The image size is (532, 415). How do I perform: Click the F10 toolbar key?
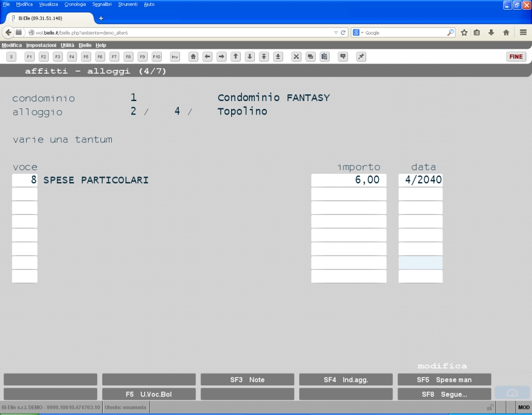click(156, 57)
